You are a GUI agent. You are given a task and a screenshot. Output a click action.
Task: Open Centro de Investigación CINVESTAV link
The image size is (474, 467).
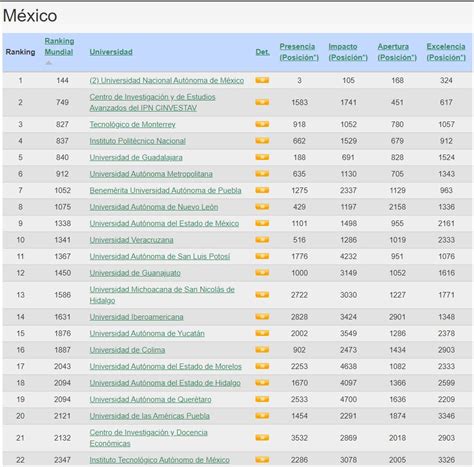tap(152, 102)
